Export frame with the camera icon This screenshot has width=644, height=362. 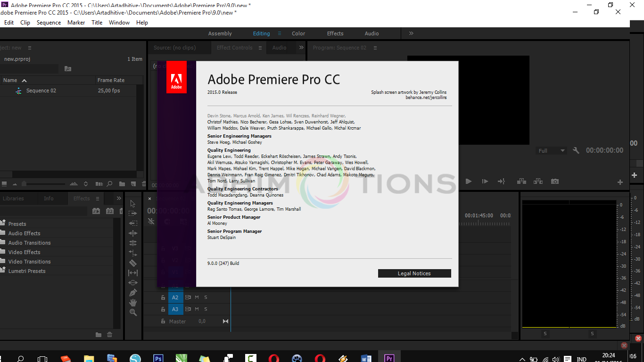[x=555, y=181]
